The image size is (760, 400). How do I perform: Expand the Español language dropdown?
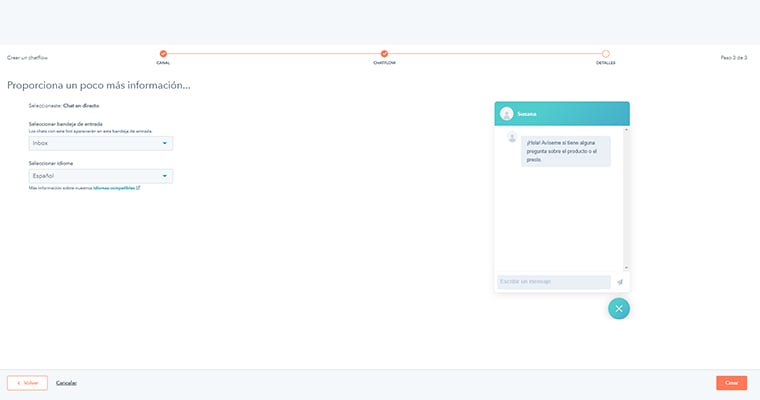click(100, 176)
